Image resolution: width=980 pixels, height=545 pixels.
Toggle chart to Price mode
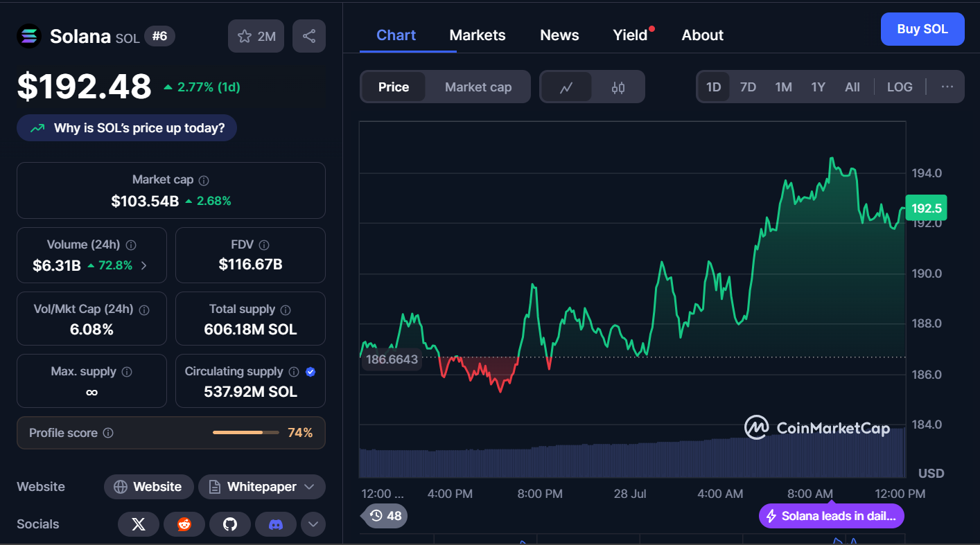(394, 87)
